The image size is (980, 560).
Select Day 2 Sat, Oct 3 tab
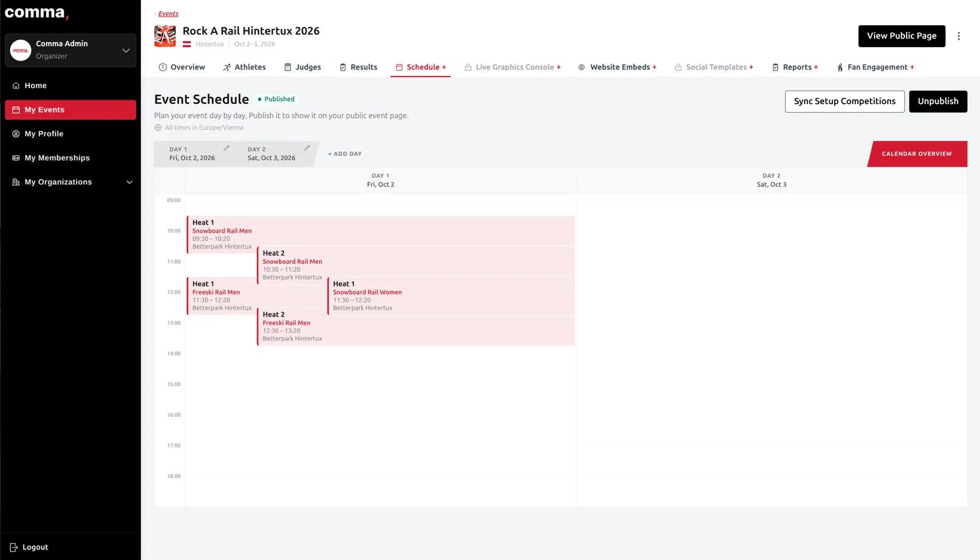tap(271, 154)
